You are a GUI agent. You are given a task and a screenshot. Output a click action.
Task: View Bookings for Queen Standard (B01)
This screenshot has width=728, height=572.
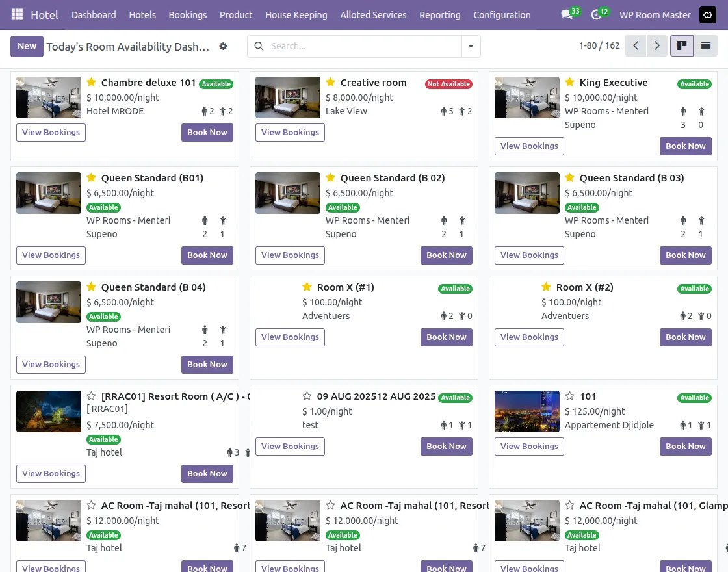[51, 255]
